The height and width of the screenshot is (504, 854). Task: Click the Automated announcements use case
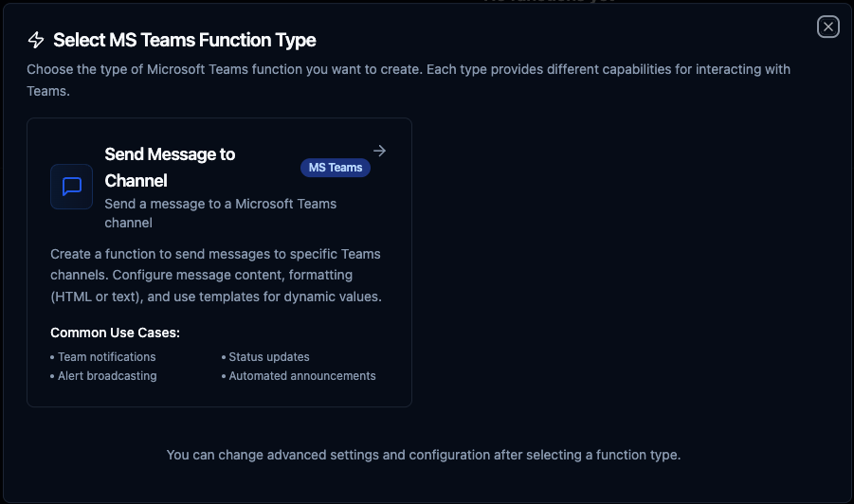tap(302, 376)
